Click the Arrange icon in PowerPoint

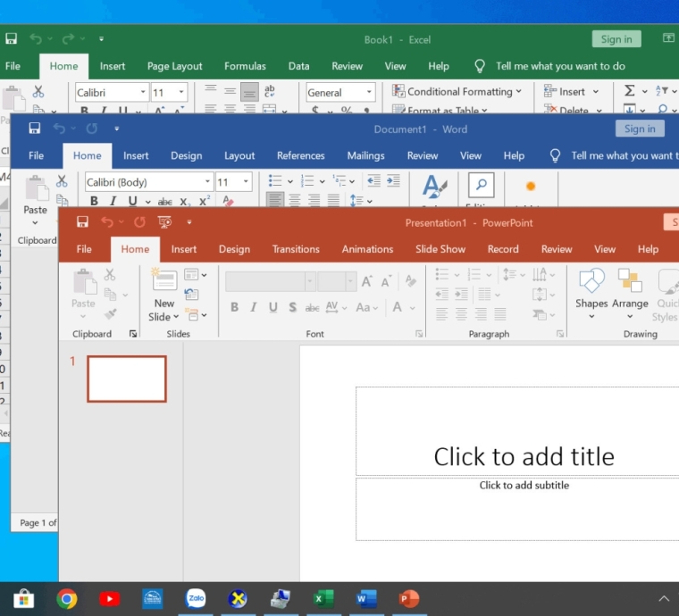click(630, 280)
